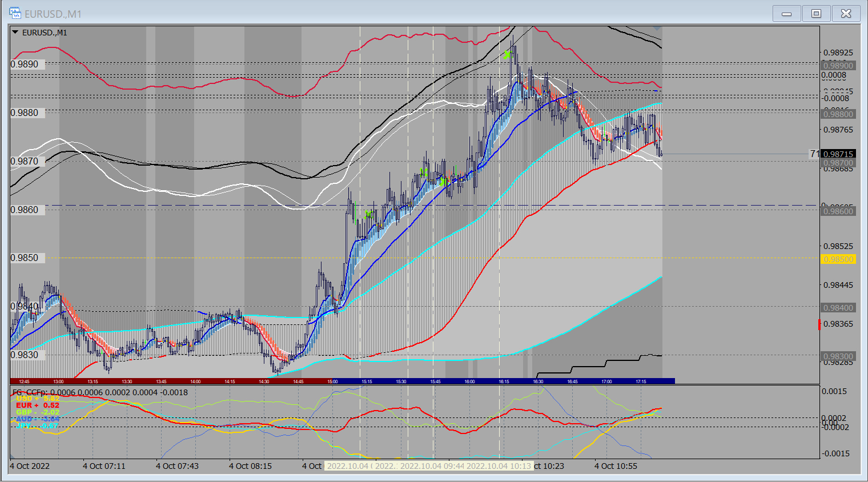Click the chart shift triangle at top
Screen dimensions: 868x482
click(657, 27)
